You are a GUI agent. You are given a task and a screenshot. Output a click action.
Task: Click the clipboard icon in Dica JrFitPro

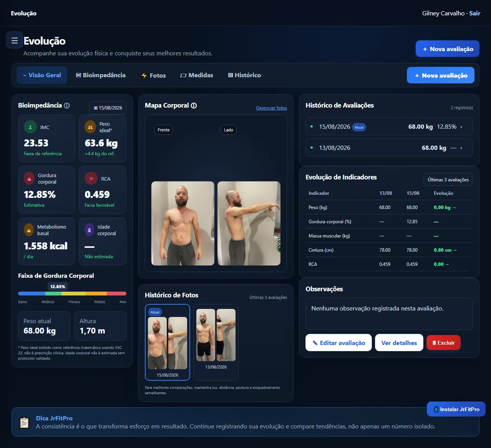point(24,423)
